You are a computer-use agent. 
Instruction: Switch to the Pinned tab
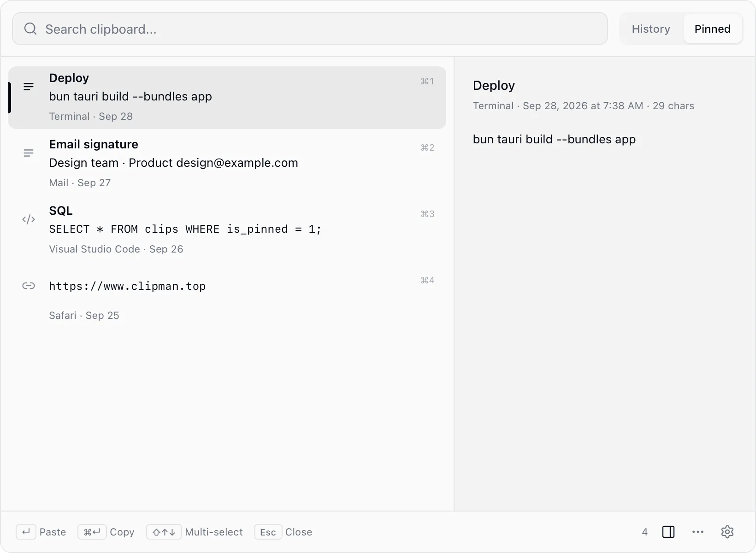pos(712,29)
